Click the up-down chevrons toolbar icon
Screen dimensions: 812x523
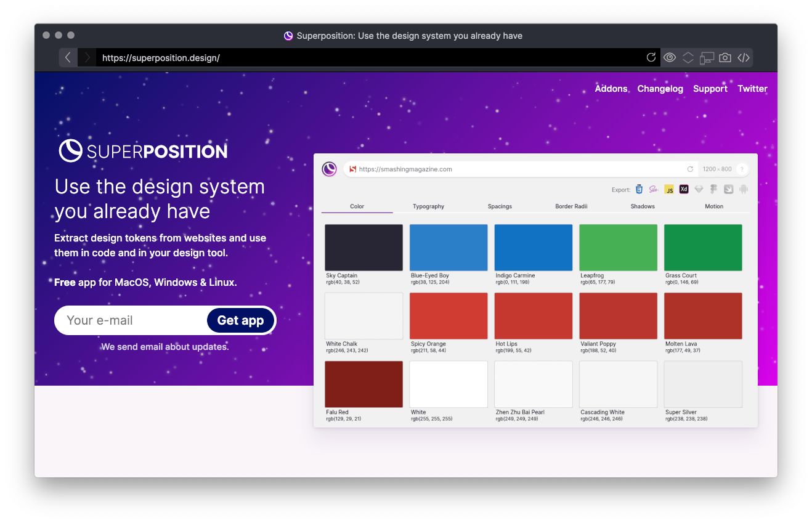click(x=688, y=58)
